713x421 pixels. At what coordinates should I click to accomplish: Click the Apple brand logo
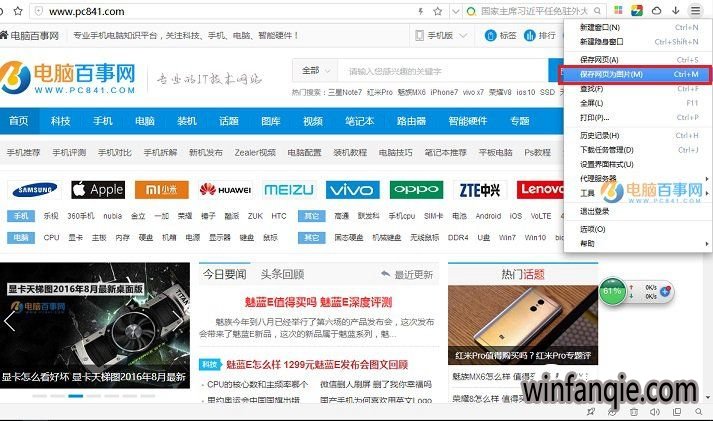point(98,190)
